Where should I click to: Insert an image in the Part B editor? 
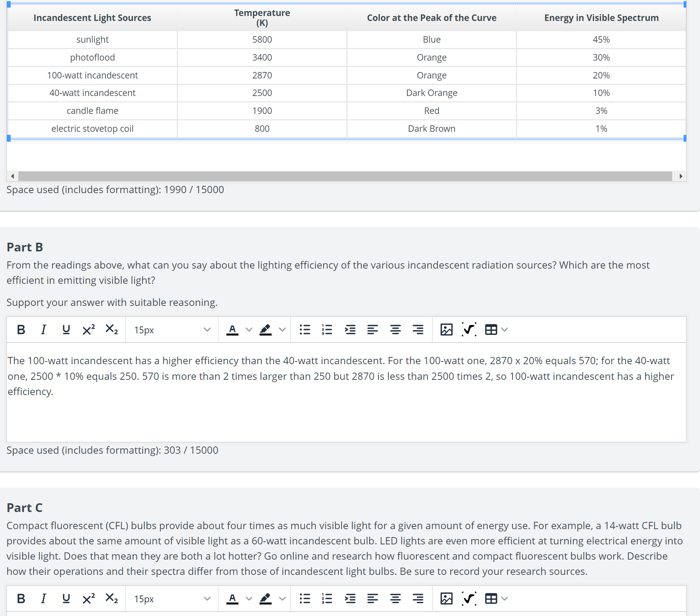tap(447, 330)
